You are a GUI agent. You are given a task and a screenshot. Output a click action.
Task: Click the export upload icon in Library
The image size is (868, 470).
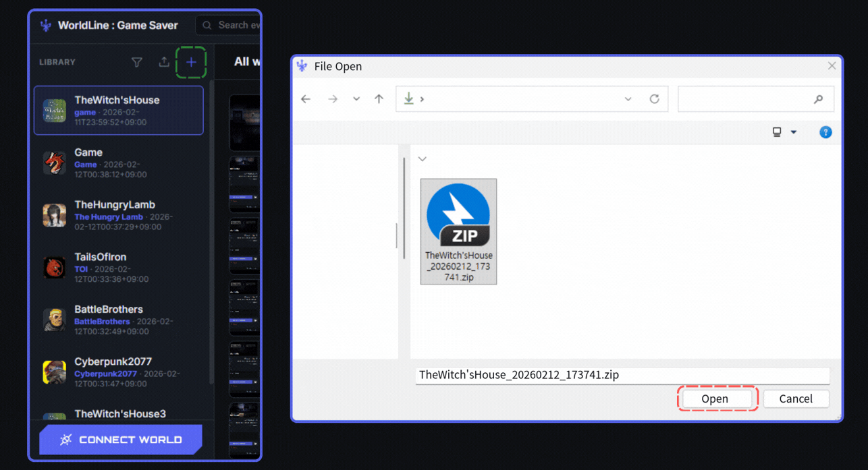coord(164,62)
